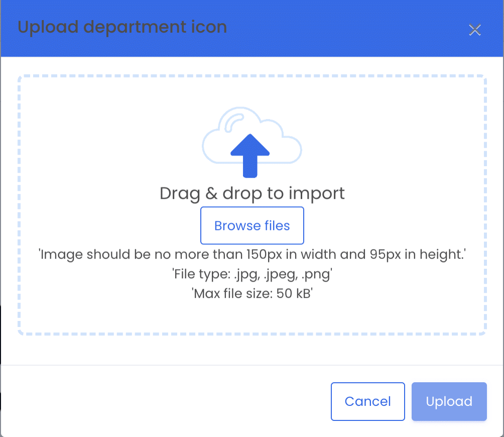Click the 'File type: .jpg, .jpeg, .png' line
The width and height of the screenshot is (504, 437).
[252, 274]
